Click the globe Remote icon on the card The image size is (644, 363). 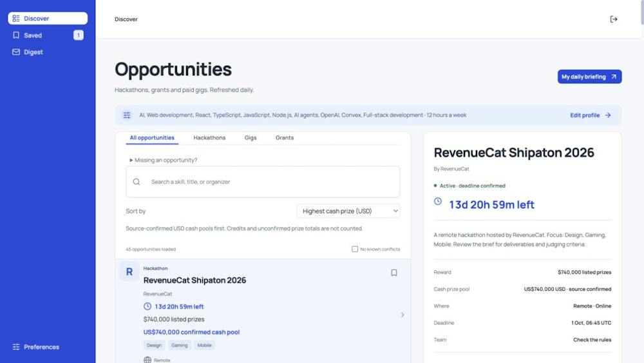click(147, 360)
